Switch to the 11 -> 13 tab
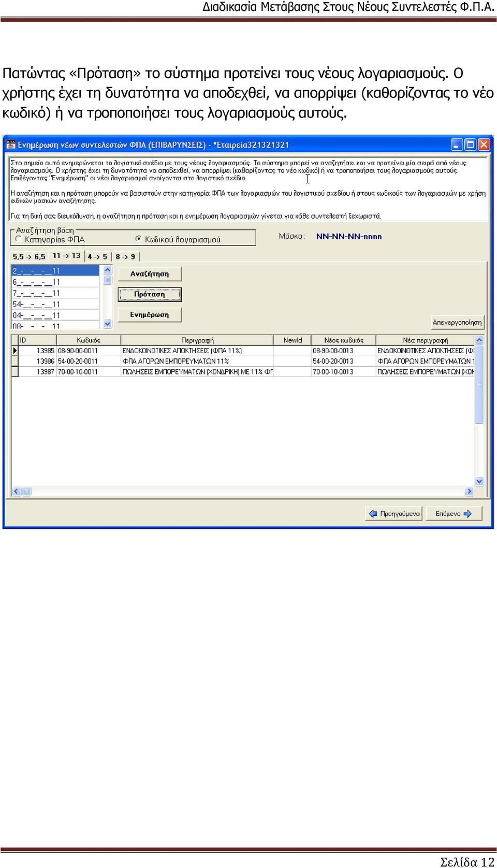Image resolution: width=497 pixels, height=868 pixels. coord(66,256)
